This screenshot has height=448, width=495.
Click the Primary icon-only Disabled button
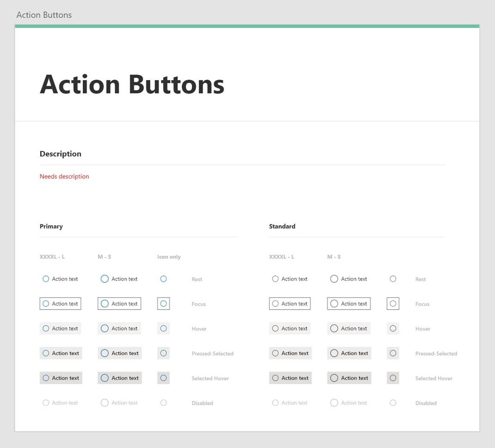pos(163,403)
